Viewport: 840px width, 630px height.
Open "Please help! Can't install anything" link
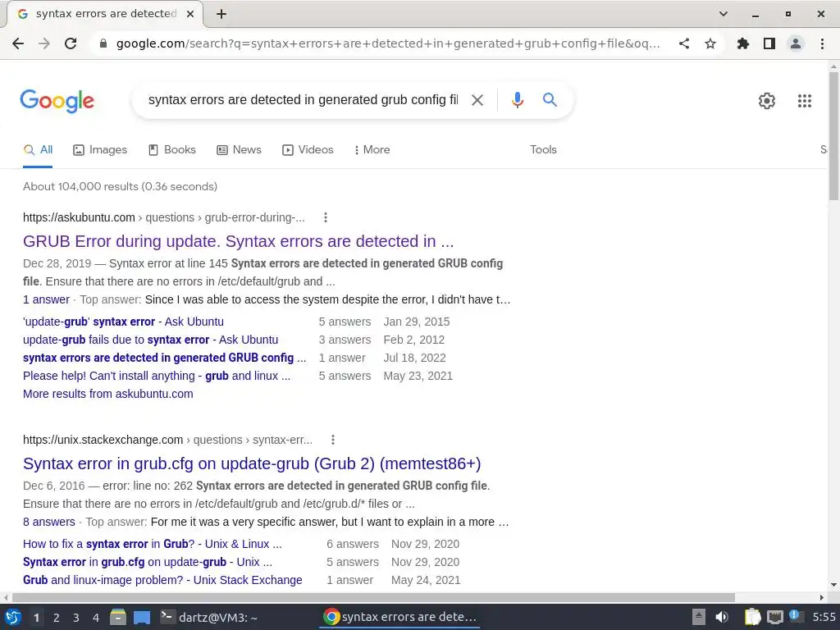tap(157, 376)
